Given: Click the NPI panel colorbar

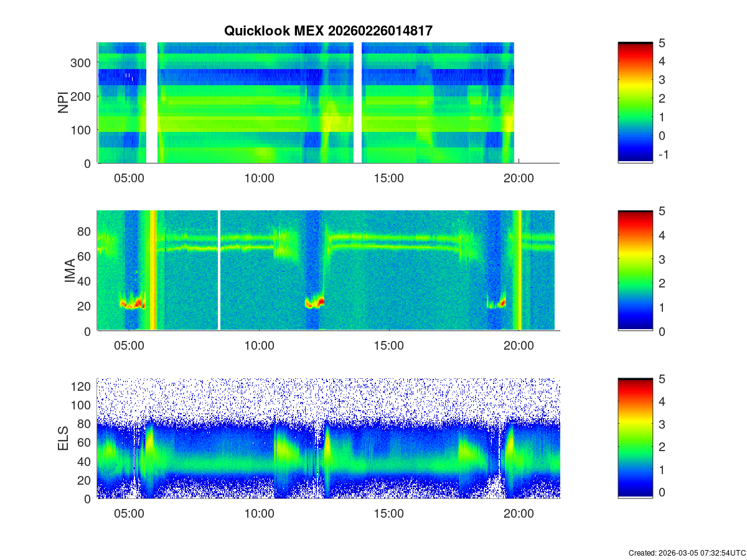Looking at the screenshot, I should [x=635, y=103].
